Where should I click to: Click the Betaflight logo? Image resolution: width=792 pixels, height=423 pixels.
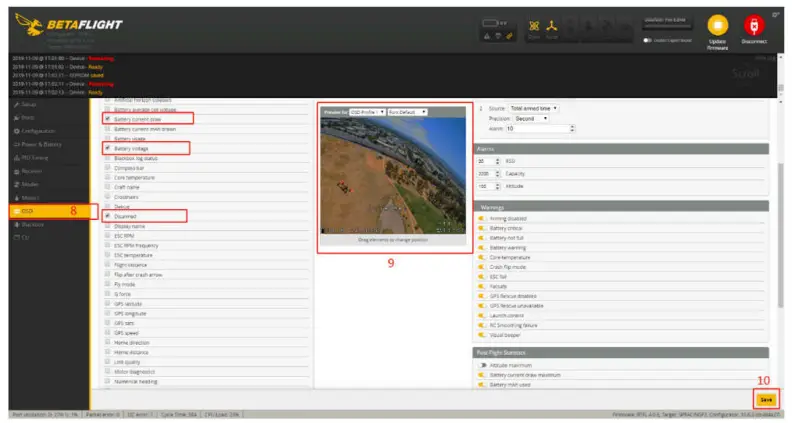click(x=69, y=24)
